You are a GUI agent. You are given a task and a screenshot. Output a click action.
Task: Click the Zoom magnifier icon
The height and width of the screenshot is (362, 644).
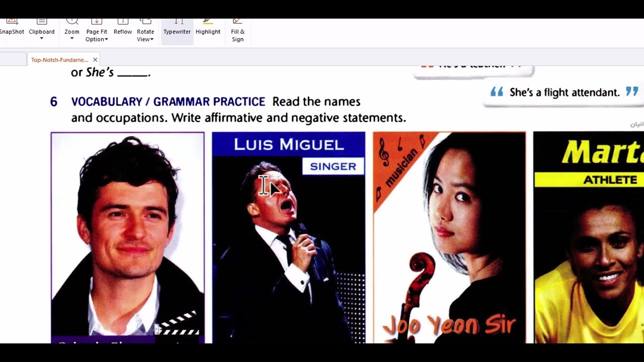(72, 21)
